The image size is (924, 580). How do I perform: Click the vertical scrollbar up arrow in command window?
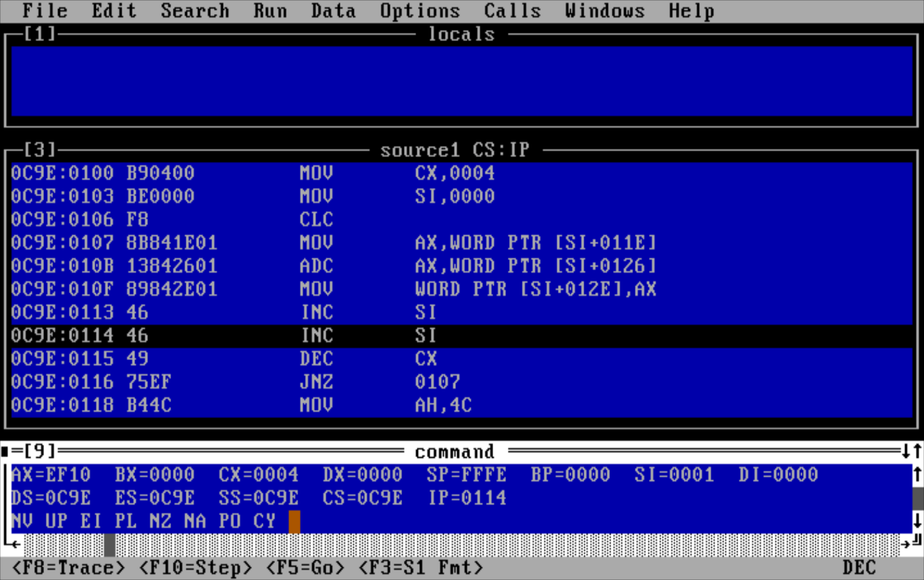918,475
